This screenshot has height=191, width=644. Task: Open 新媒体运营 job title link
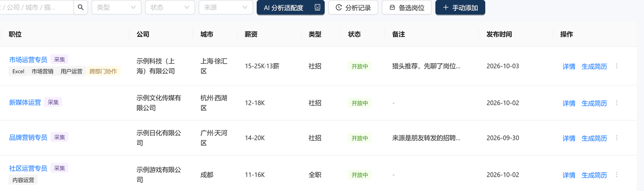25,102
